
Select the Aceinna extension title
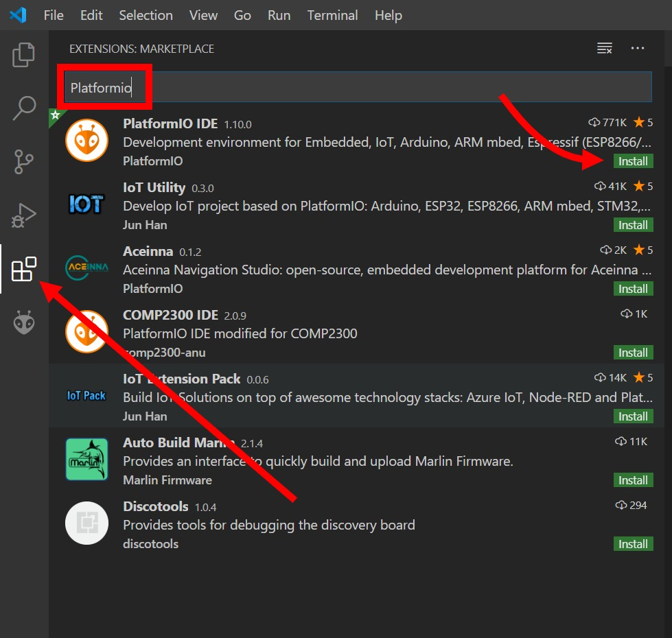click(148, 251)
